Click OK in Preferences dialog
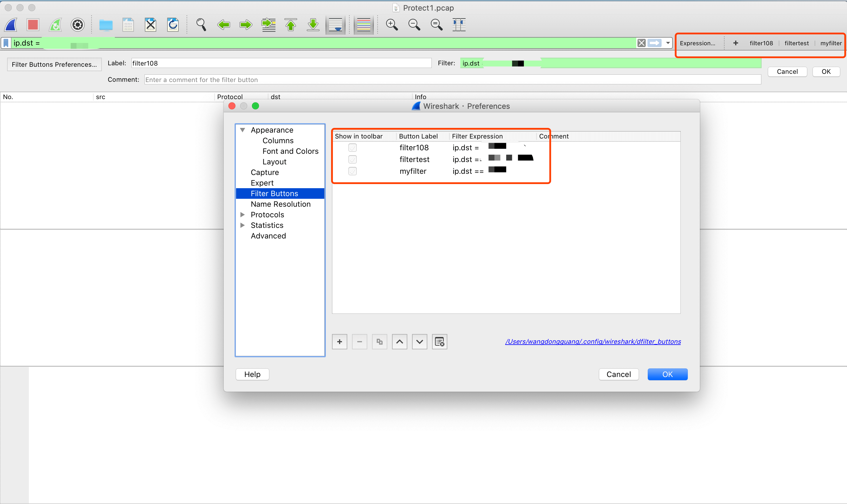 [x=667, y=374]
